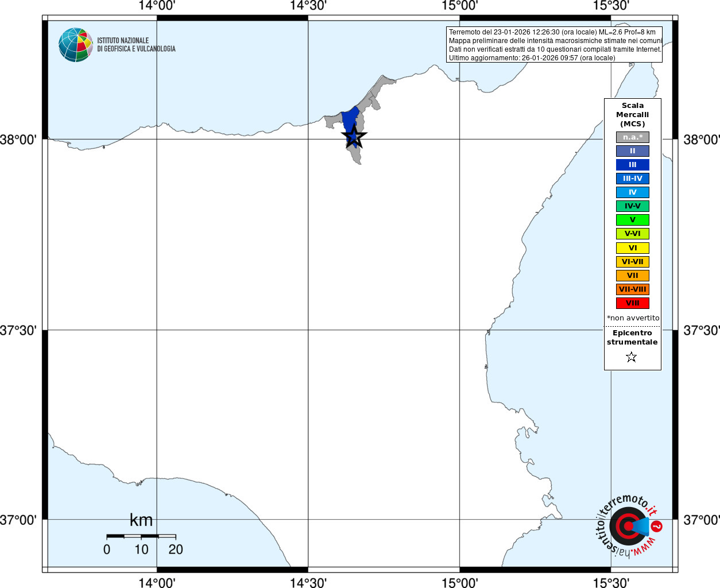Screen dimensions: 720x588
Task: Click the bottom axis 15°00' label
Action: coord(459,583)
